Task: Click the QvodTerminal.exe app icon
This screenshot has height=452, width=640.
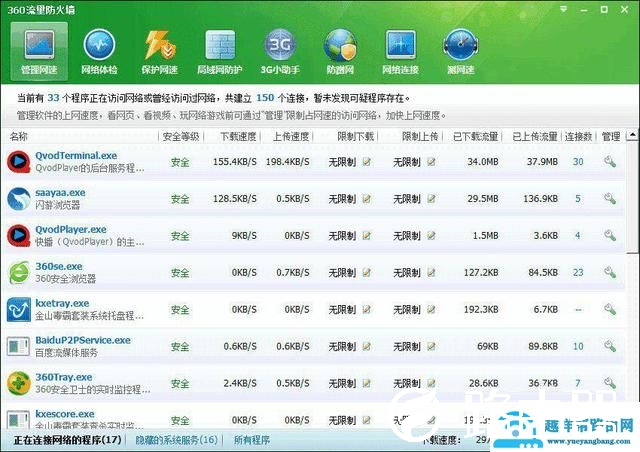Action: point(18,162)
